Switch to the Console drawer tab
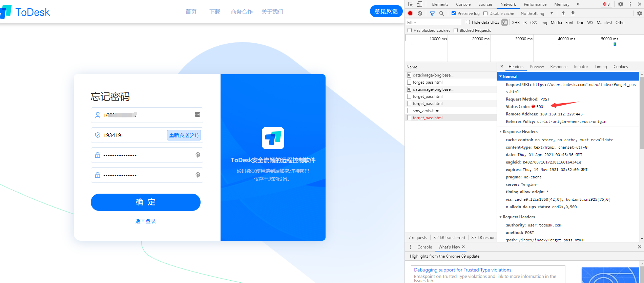The image size is (644, 283). click(x=424, y=247)
